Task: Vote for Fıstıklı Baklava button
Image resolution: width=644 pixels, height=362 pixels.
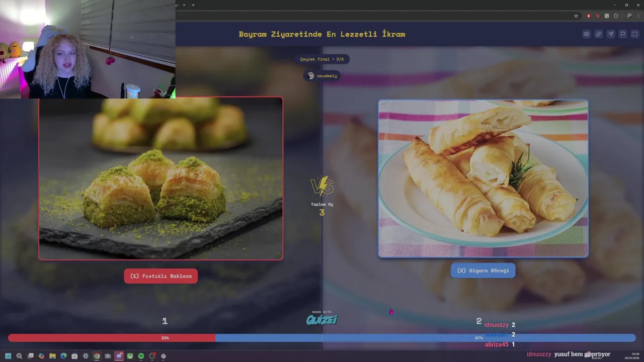Action: tap(161, 276)
